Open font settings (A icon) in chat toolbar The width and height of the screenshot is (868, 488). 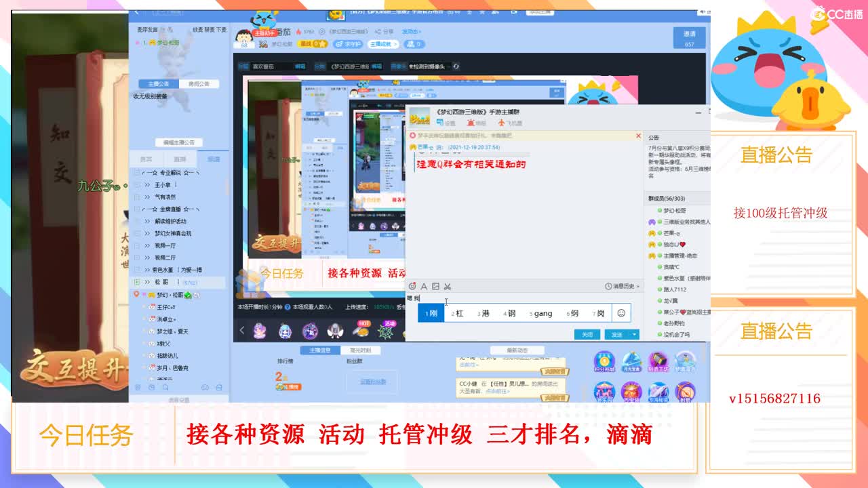pyautogui.click(x=424, y=287)
